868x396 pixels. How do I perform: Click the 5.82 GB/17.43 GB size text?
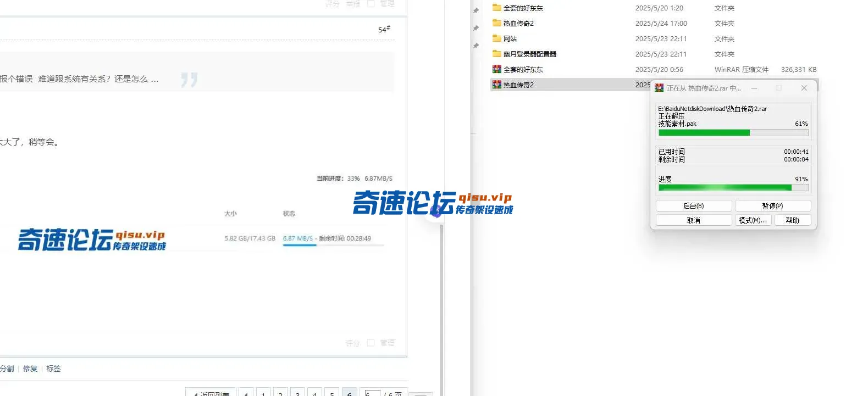[250, 238]
